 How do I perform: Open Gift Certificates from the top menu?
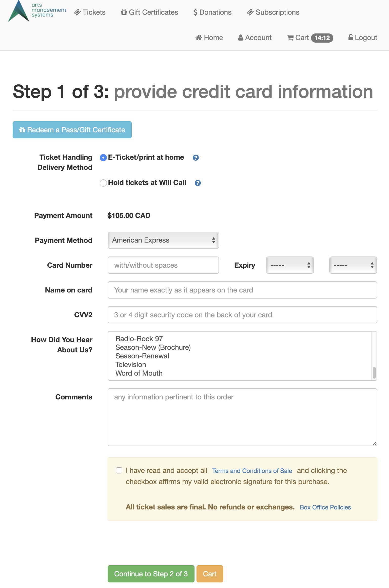[x=149, y=12]
